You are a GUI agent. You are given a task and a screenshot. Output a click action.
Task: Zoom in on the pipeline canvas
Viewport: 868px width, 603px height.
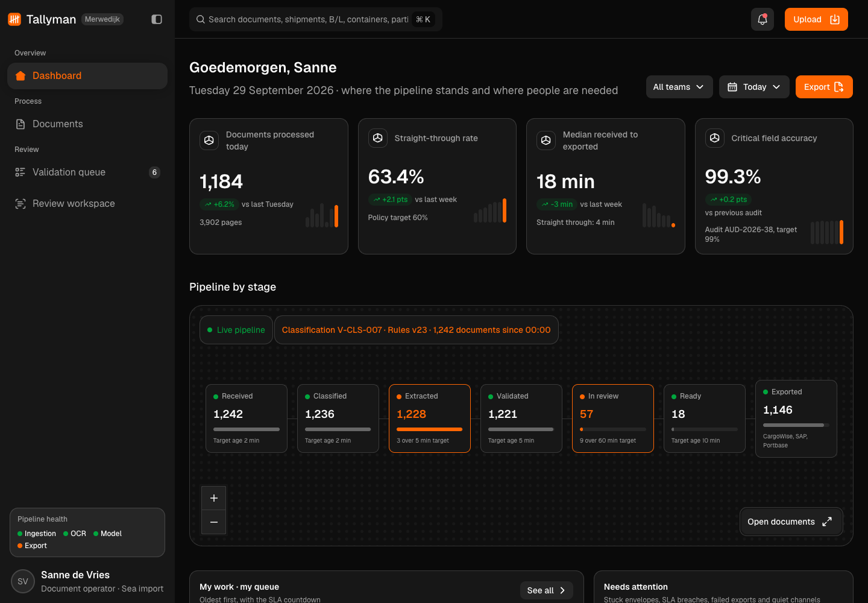tap(214, 498)
